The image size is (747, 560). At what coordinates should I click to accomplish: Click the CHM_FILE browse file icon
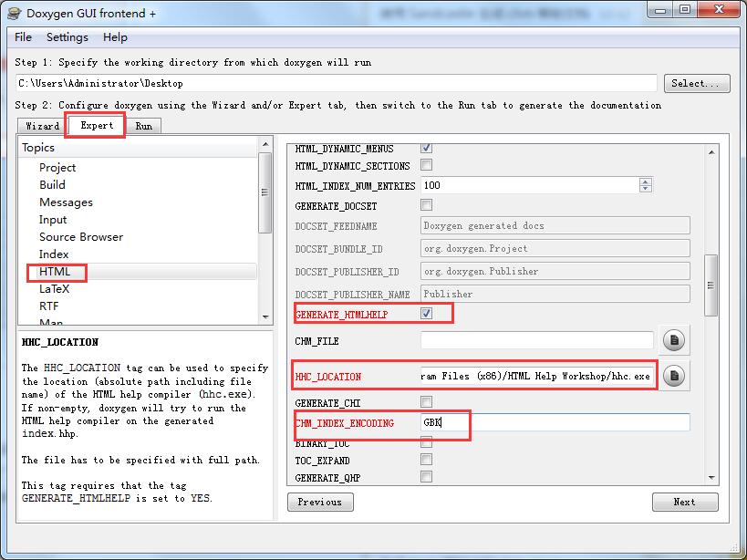pos(674,340)
